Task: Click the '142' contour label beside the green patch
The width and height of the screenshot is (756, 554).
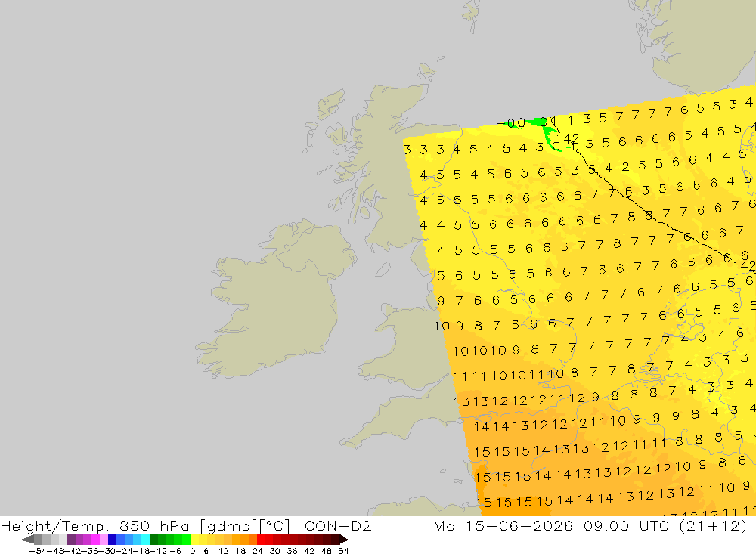Action: pos(568,138)
